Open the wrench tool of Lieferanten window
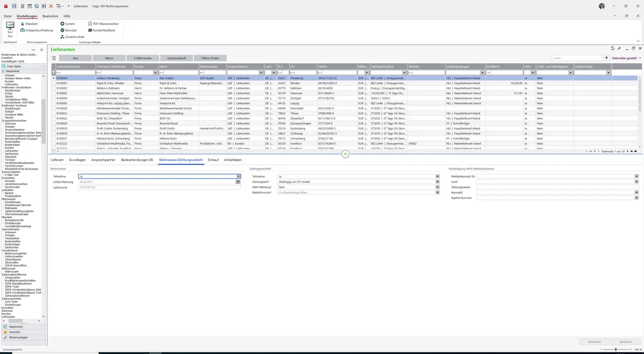The image size is (644, 354). [619, 48]
